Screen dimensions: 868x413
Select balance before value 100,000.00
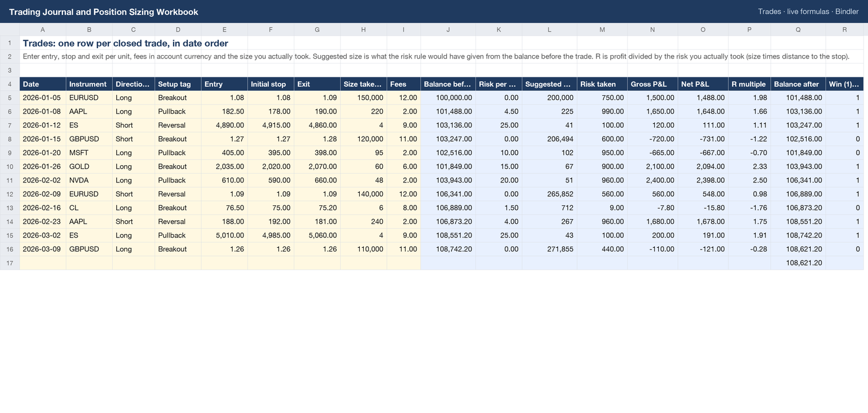click(x=448, y=98)
